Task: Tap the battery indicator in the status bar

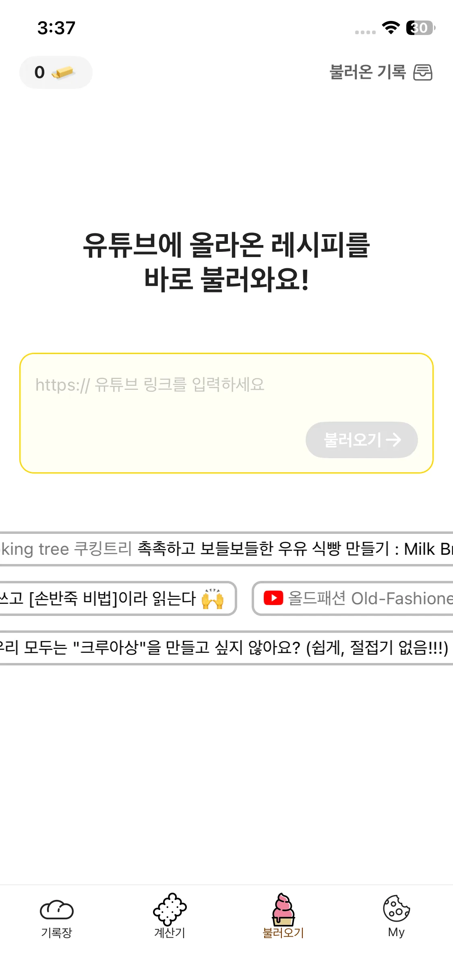Action: (419, 27)
